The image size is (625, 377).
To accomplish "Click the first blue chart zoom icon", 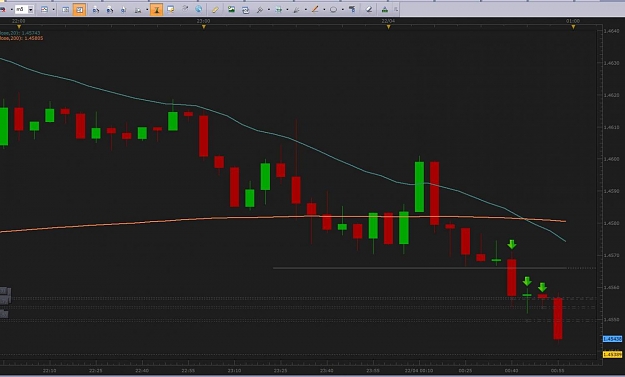I will tap(96, 10).
